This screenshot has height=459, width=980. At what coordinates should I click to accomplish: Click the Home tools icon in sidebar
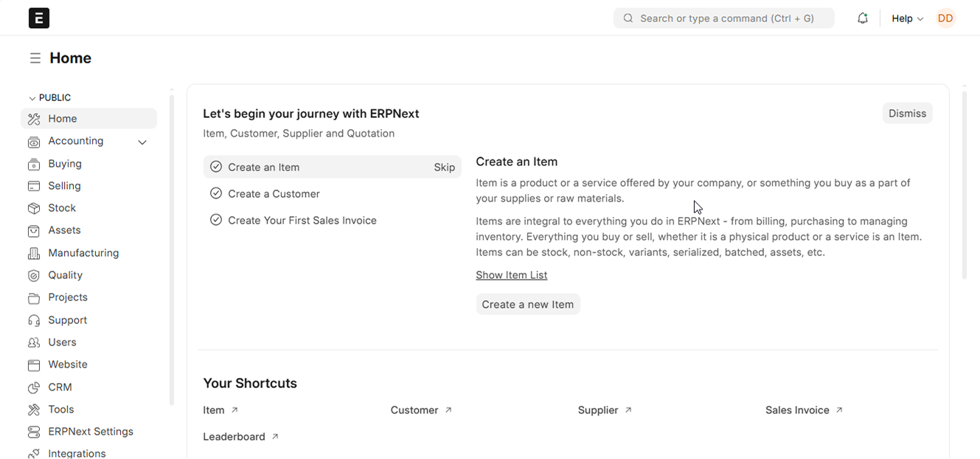pyautogui.click(x=34, y=119)
